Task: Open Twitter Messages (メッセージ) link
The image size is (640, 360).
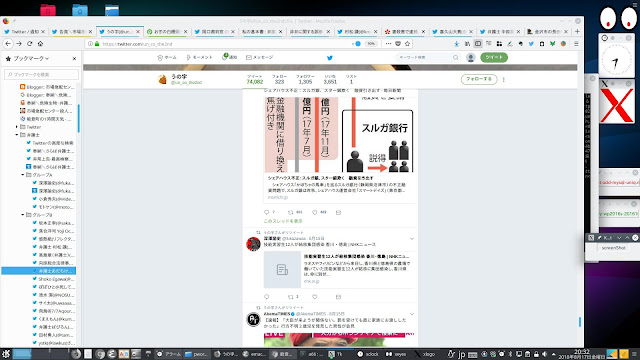Action: coord(259,58)
